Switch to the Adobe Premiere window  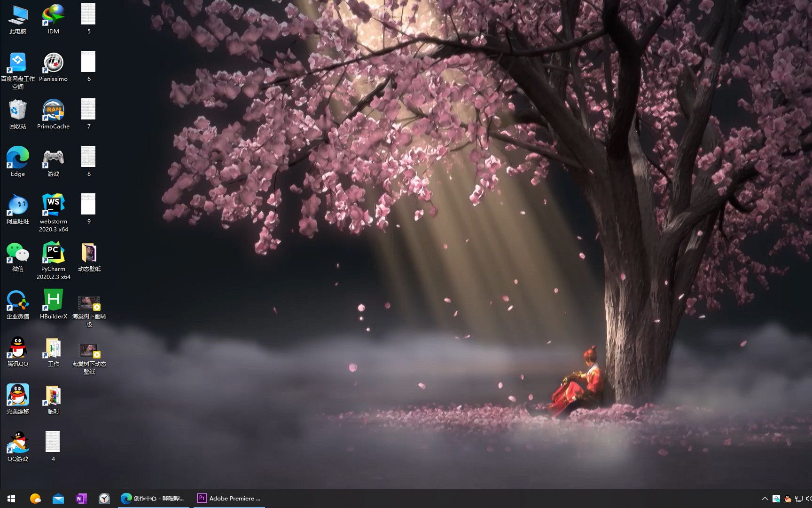(x=229, y=499)
